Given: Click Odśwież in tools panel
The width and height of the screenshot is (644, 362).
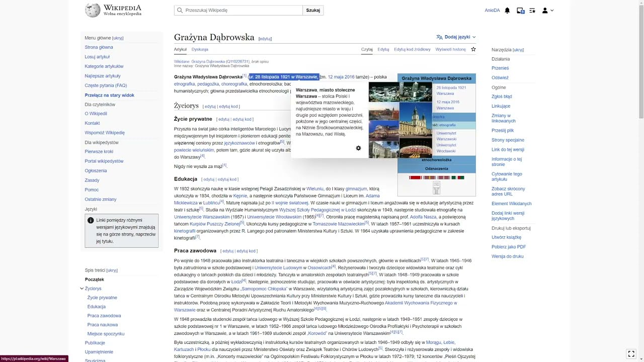Looking at the screenshot, I should (x=500, y=77).
